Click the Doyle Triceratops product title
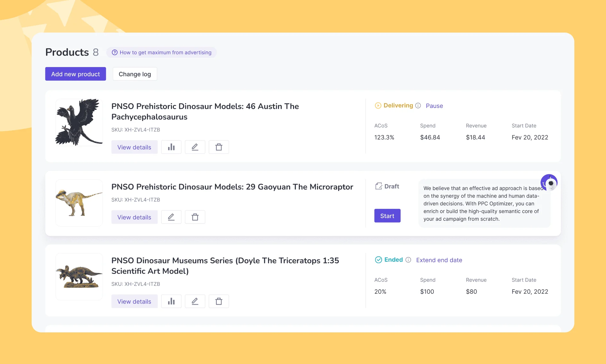This screenshot has height=364, width=606. (x=225, y=266)
